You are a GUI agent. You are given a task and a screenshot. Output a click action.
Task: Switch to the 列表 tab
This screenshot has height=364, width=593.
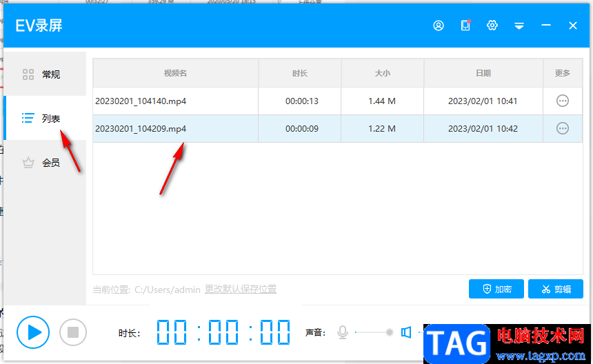45,119
